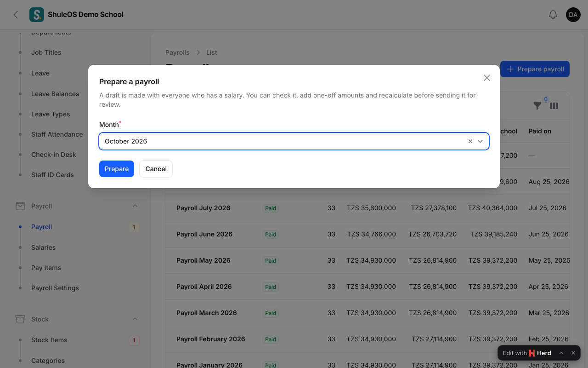
Task: Click the Herd logo in Edit bar
Action: 532,353
